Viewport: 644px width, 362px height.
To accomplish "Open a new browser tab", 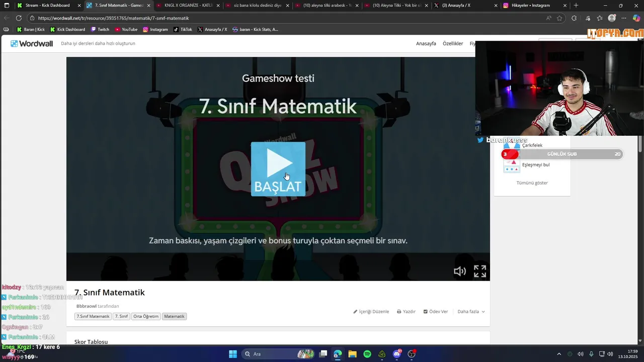I will pos(576,6).
